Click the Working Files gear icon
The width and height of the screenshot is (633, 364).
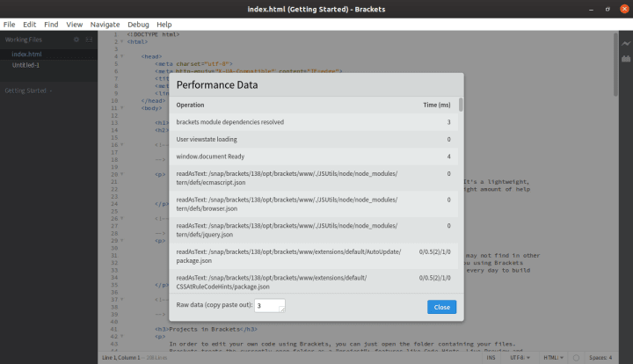pyautogui.click(x=76, y=40)
